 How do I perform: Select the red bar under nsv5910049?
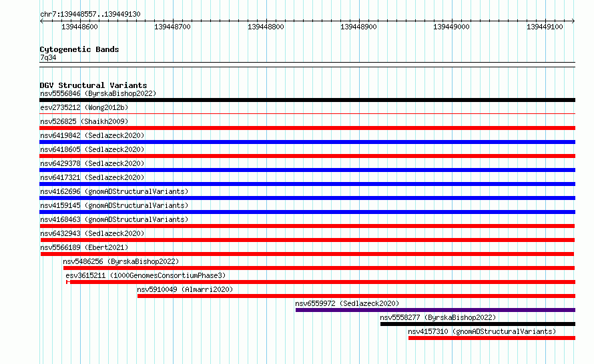[x=356, y=296]
